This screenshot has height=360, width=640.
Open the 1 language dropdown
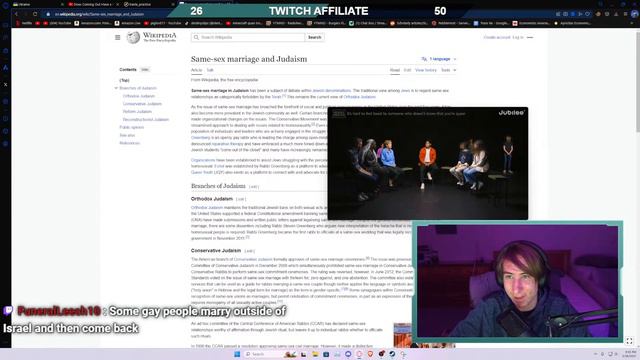[x=439, y=59]
